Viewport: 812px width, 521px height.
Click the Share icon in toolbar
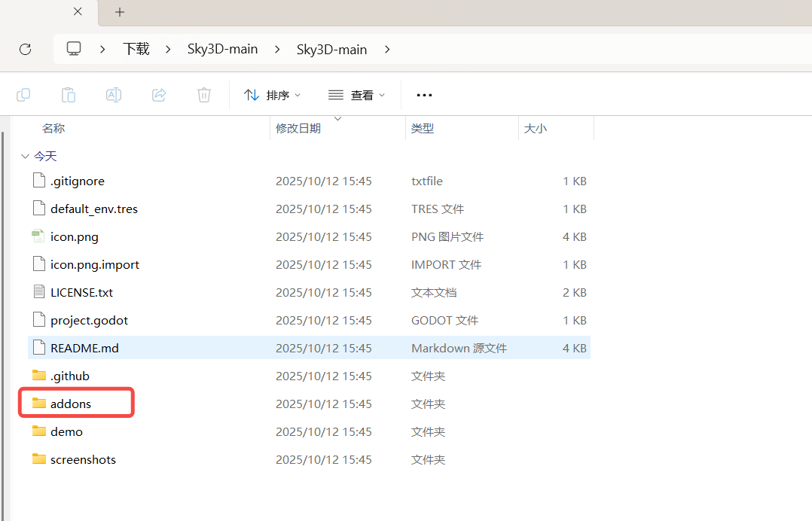pos(159,95)
